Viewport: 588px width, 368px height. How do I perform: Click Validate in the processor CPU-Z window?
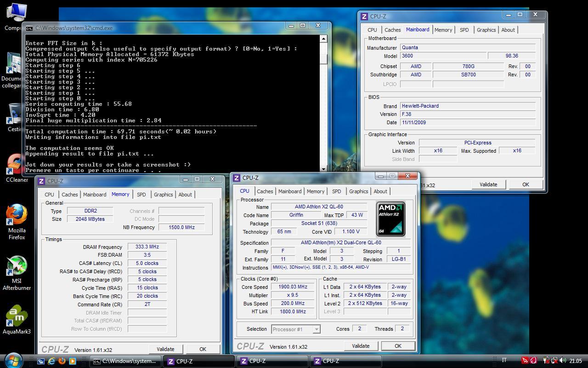click(x=361, y=346)
